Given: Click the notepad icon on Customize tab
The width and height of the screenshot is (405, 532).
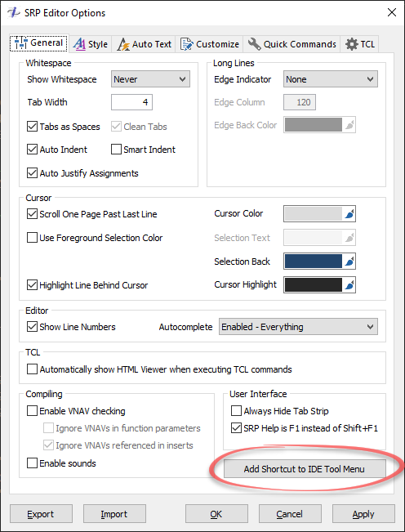Looking at the screenshot, I should [186, 44].
